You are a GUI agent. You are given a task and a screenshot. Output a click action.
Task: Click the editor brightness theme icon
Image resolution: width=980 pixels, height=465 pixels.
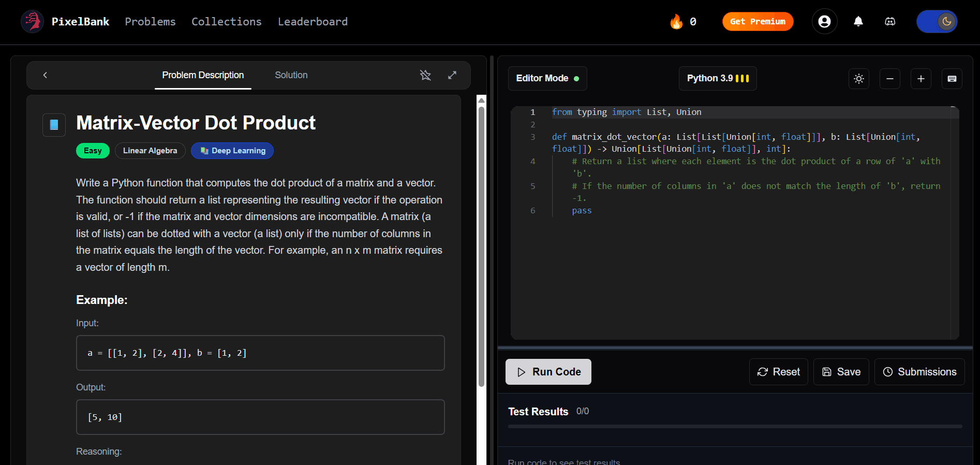pos(859,79)
